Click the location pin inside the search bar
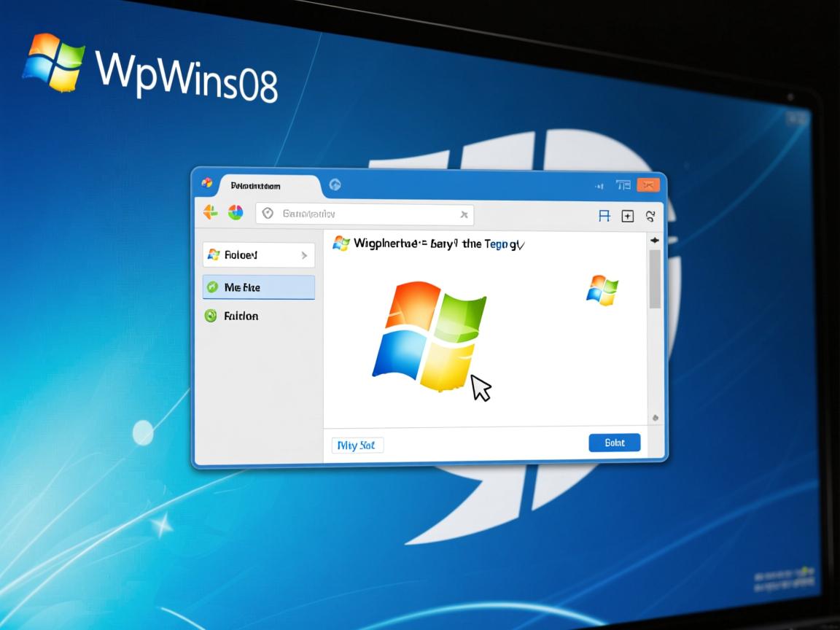 click(x=268, y=213)
